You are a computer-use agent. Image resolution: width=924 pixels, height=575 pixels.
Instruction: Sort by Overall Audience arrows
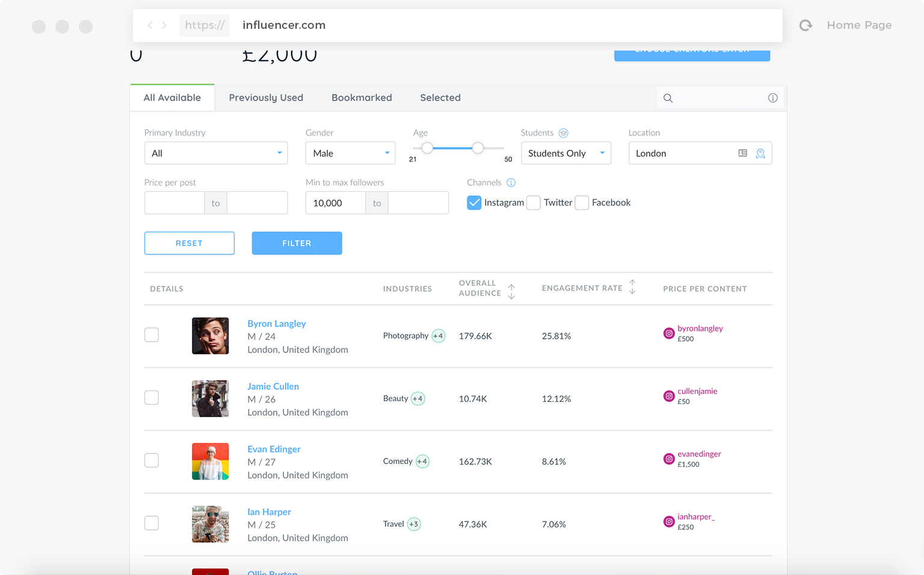511,292
